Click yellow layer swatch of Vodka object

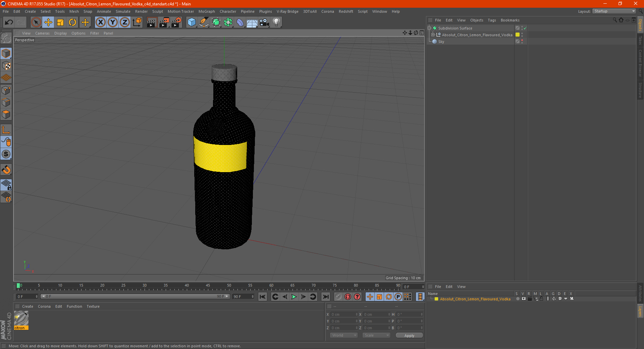[518, 35]
